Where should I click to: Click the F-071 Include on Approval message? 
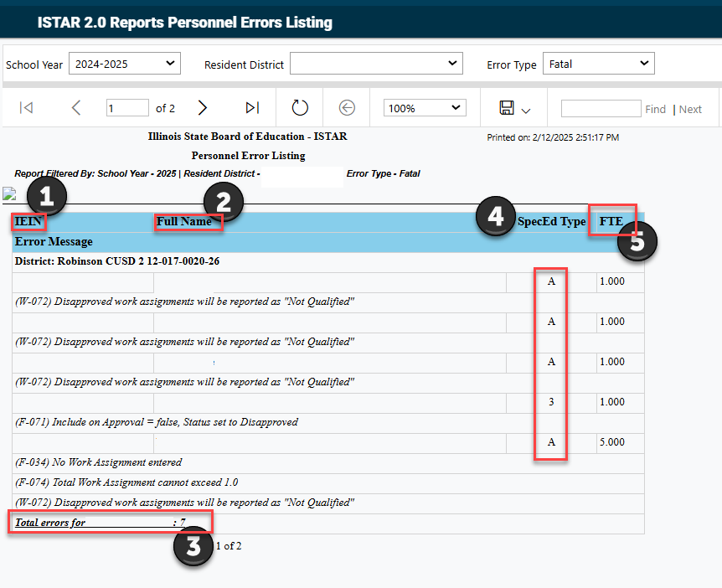157,422
